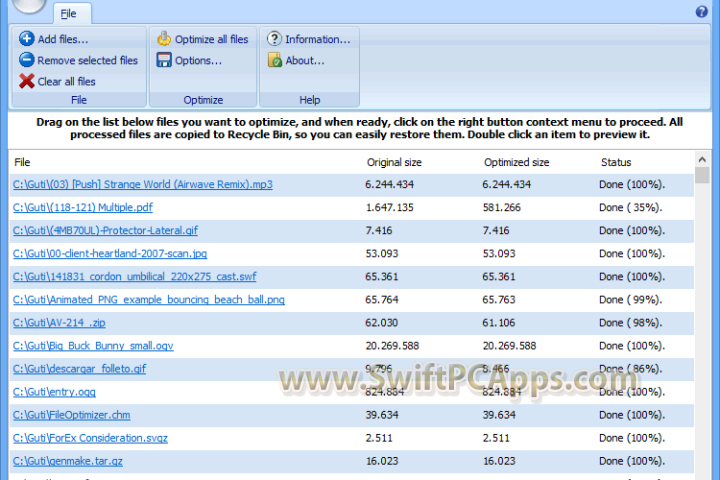Select the Done ( 98%) status cell

[x=630, y=322]
